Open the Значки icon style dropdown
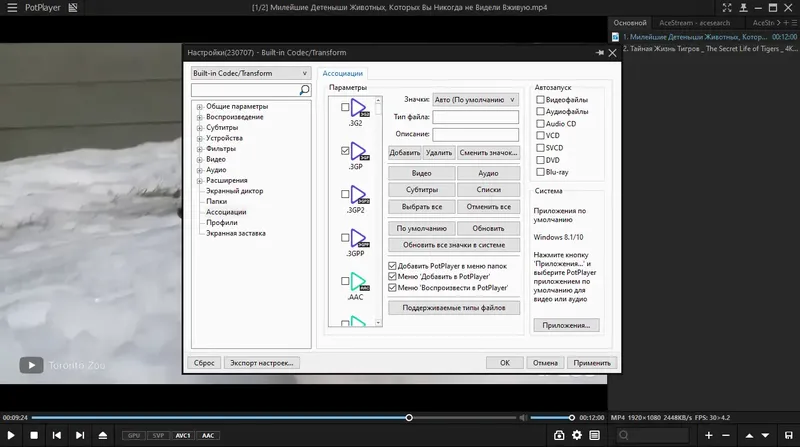The height and width of the screenshot is (447, 800). (475, 100)
